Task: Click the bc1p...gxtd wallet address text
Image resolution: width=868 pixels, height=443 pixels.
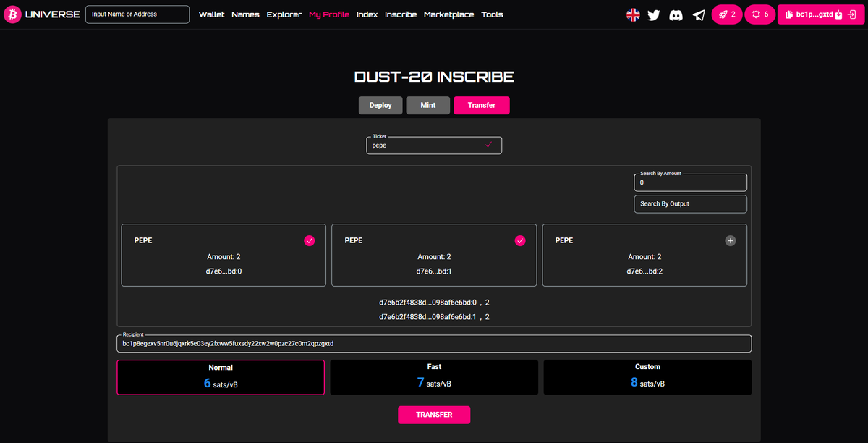Action: (x=814, y=14)
